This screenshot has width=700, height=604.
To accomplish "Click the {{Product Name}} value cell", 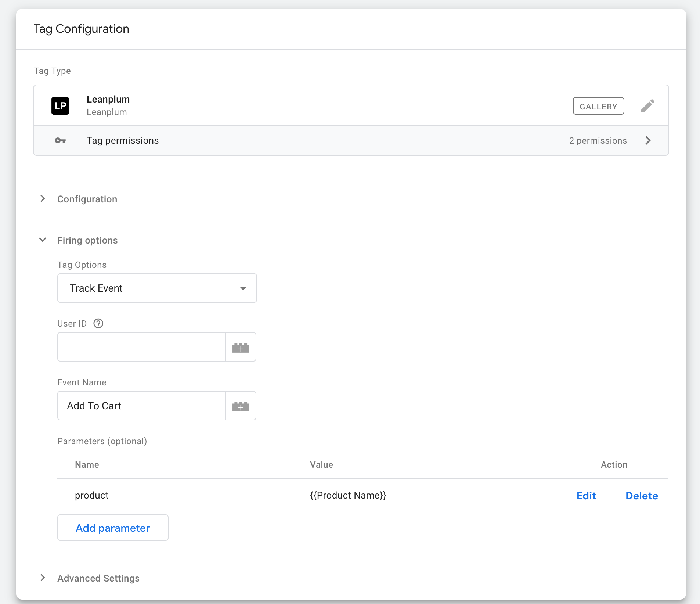I will [x=348, y=495].
